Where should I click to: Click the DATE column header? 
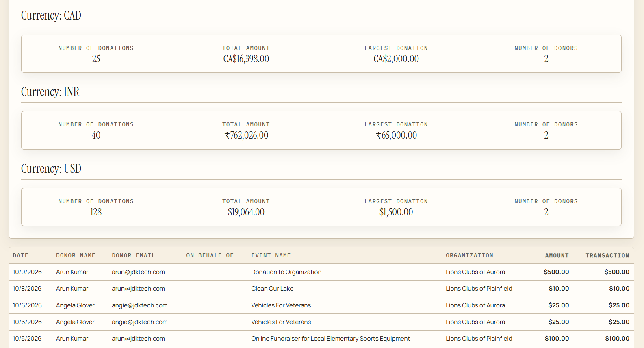[x=21, y=255]
